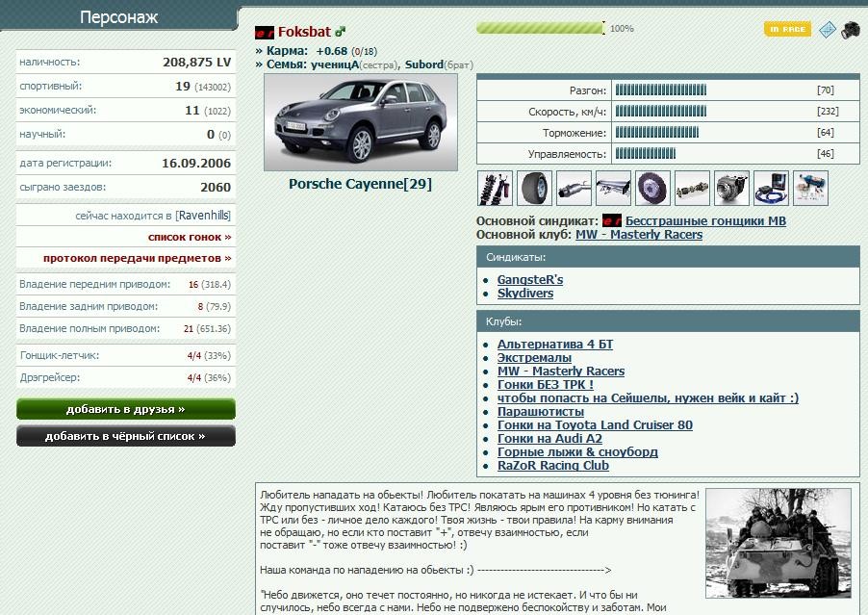Image resolution: width=868 pixels, height=615 pixels.
Task: Open the Porsche Cayenne[29] car title
Action: 360,185
